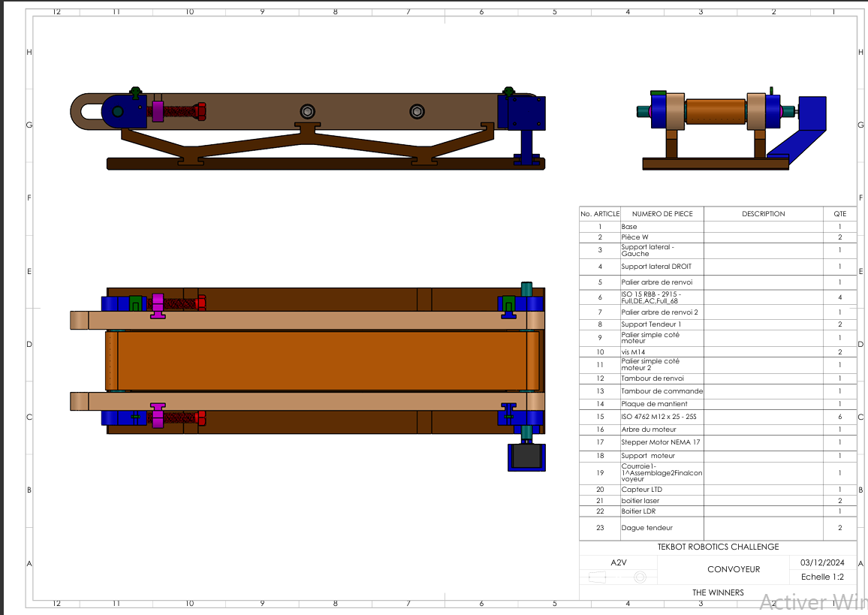
Task: Select the "QTE" column header
Action: [839, 214]
